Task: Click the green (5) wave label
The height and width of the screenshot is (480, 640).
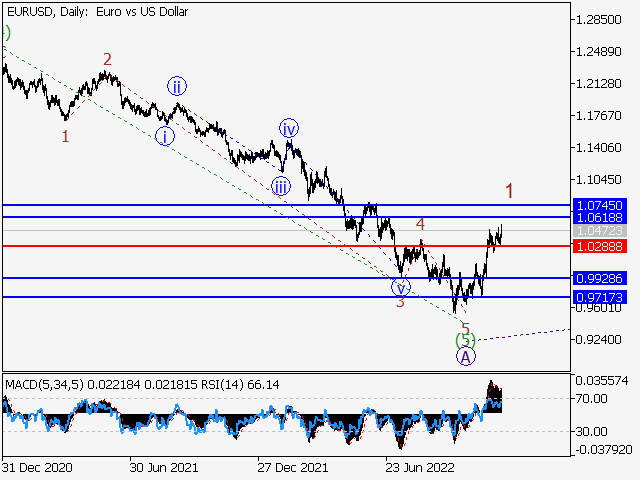Action: pos(465,339)
